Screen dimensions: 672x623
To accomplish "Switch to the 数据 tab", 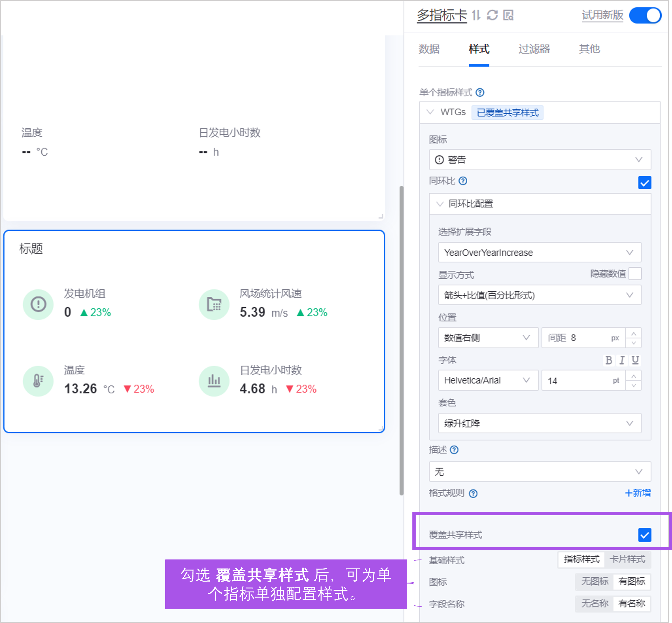I will point(429,49).
